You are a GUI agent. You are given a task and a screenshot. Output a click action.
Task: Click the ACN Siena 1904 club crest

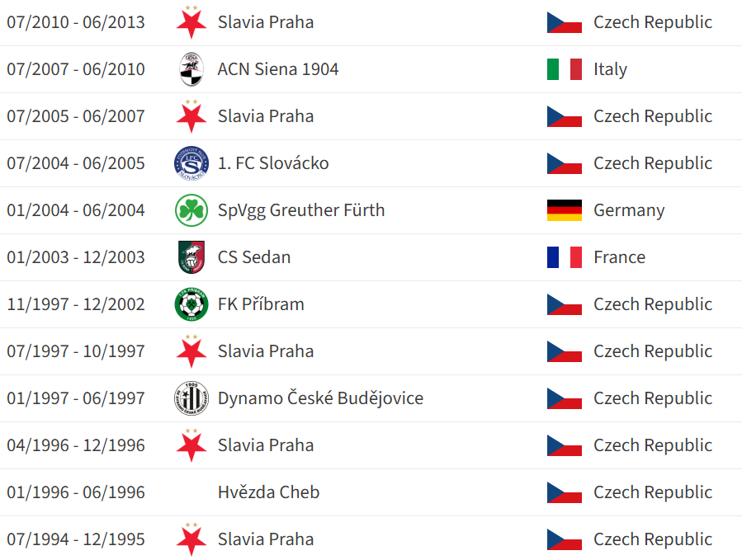click(191, 69)
